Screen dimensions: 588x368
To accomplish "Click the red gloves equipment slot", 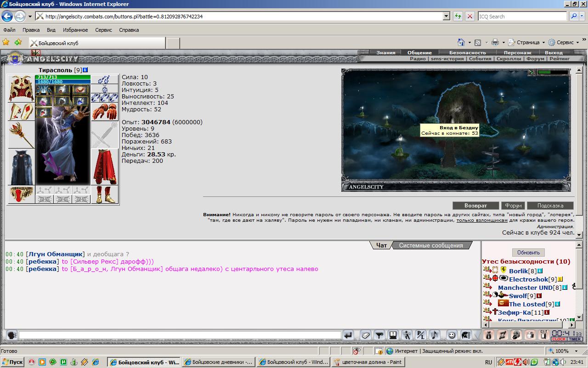I will coord(104,111).
